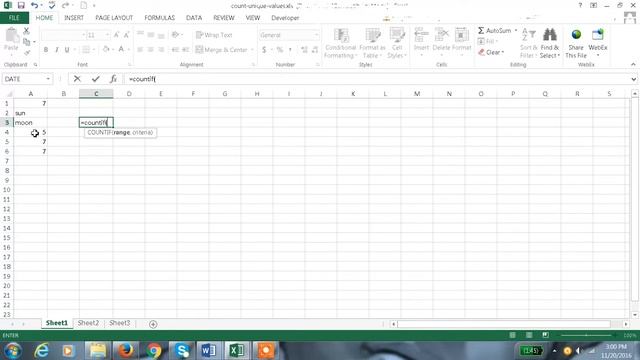Toggle Bold formatting
The image size is (640, 360).
coord(46,50)
